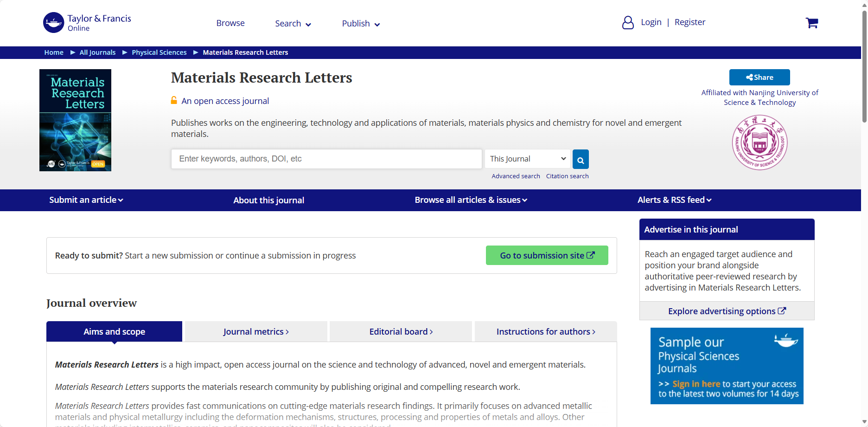Open the shopping cart icon

point(811,23)
